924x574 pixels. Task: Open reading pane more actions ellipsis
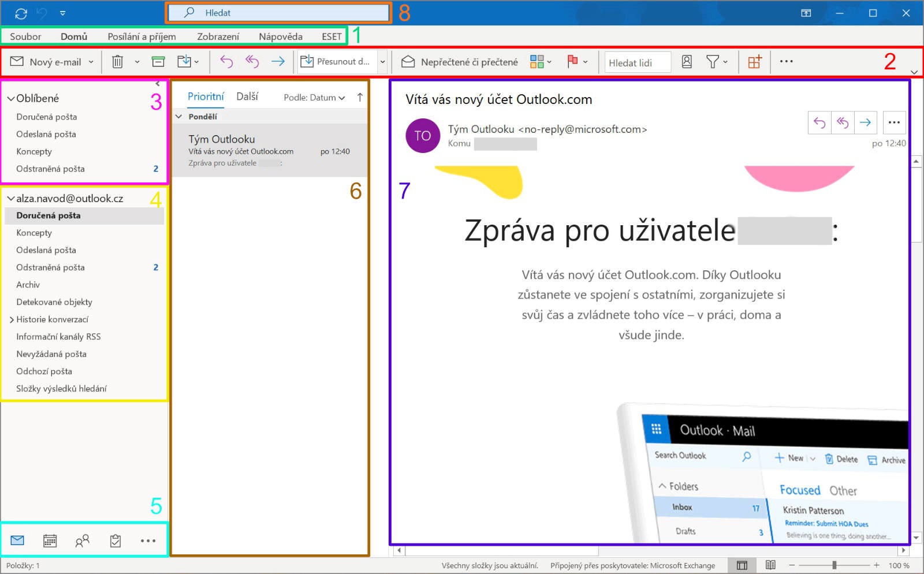[x=894, y=122]
